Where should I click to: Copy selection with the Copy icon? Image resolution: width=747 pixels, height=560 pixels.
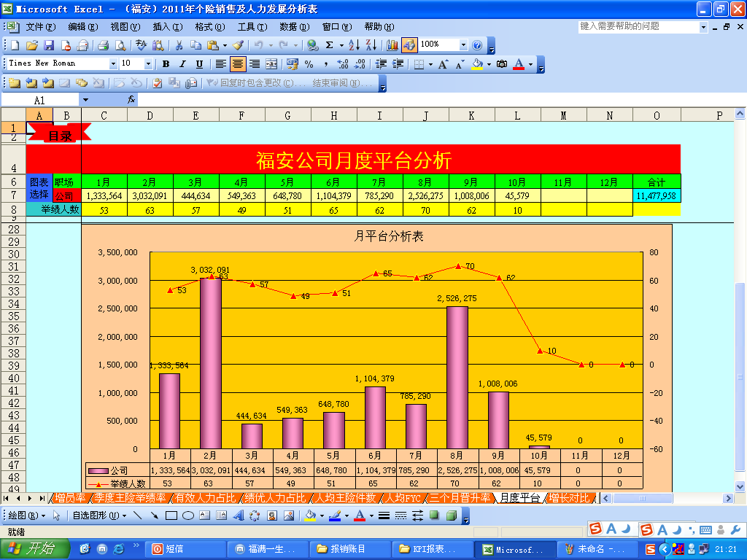(x=196, y=45)
